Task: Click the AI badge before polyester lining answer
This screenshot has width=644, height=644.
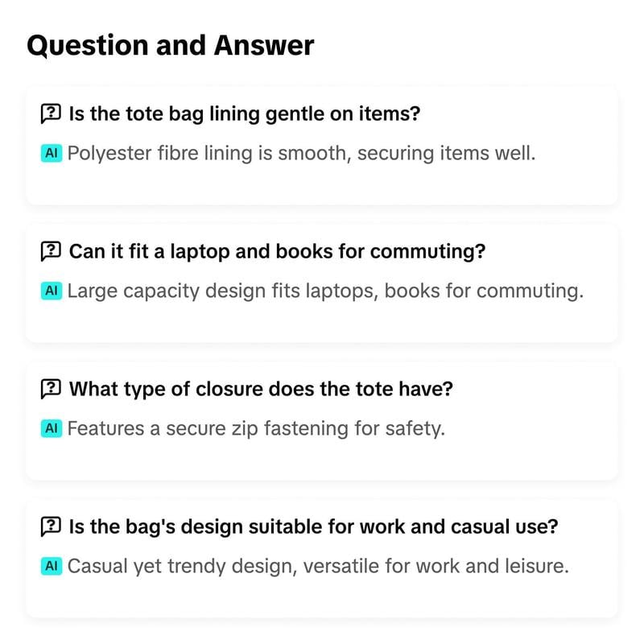Action: (x=51, y=153)
